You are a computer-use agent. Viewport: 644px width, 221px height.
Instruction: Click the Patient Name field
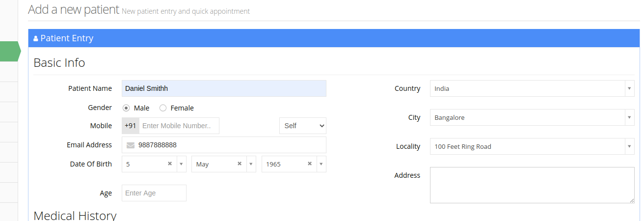[x=224, y=88]
